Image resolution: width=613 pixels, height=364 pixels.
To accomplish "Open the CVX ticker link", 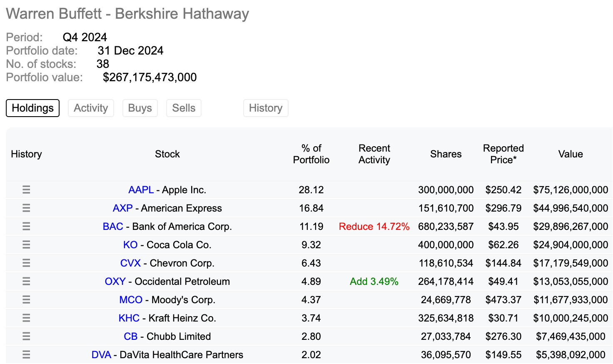I will pyautogui.click(x=130, y=263).
